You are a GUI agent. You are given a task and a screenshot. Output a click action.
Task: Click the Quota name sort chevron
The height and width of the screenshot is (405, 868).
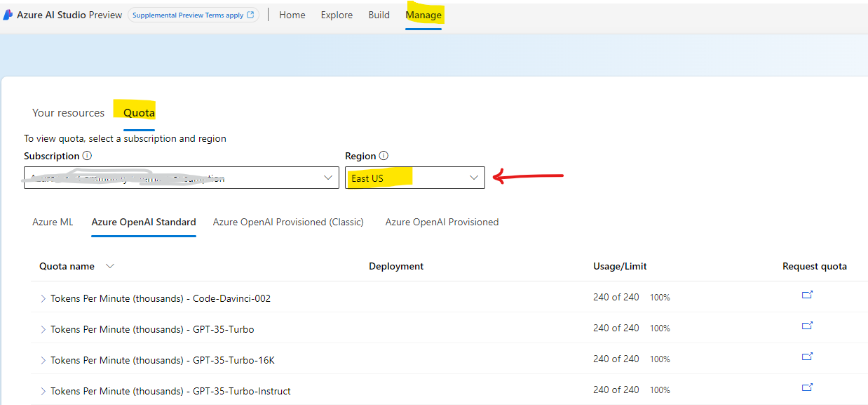pyautogui.click(x=109, y=266)
